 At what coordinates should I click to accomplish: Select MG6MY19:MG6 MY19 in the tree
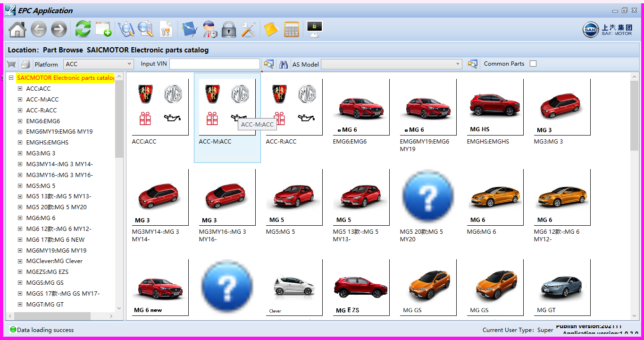click(56, 250)
